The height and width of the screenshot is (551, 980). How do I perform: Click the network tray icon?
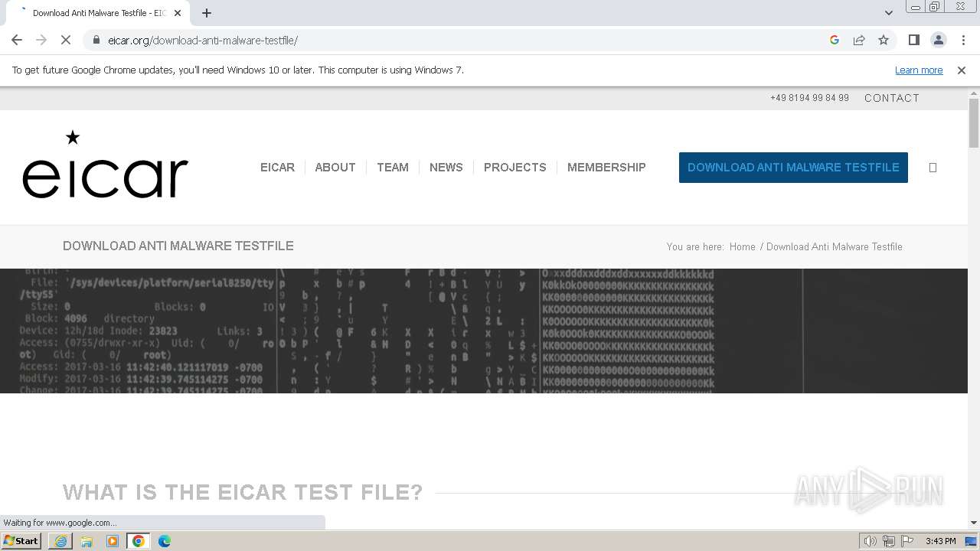889,541
